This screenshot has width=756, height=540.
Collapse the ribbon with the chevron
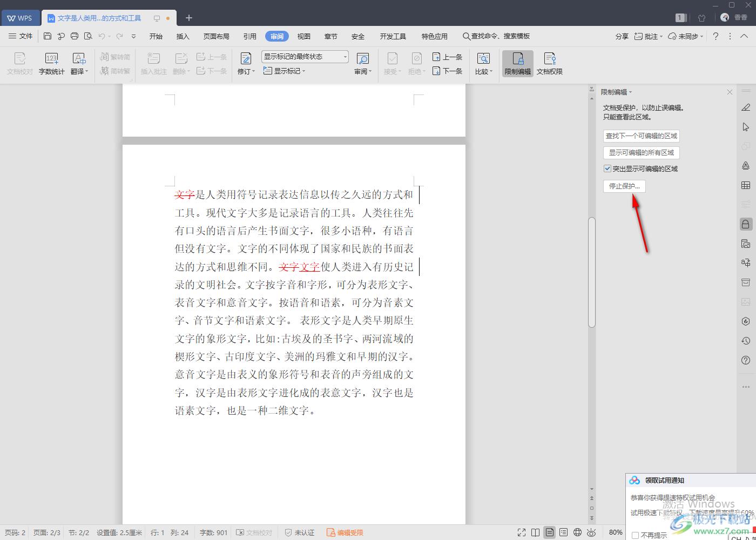744,36
